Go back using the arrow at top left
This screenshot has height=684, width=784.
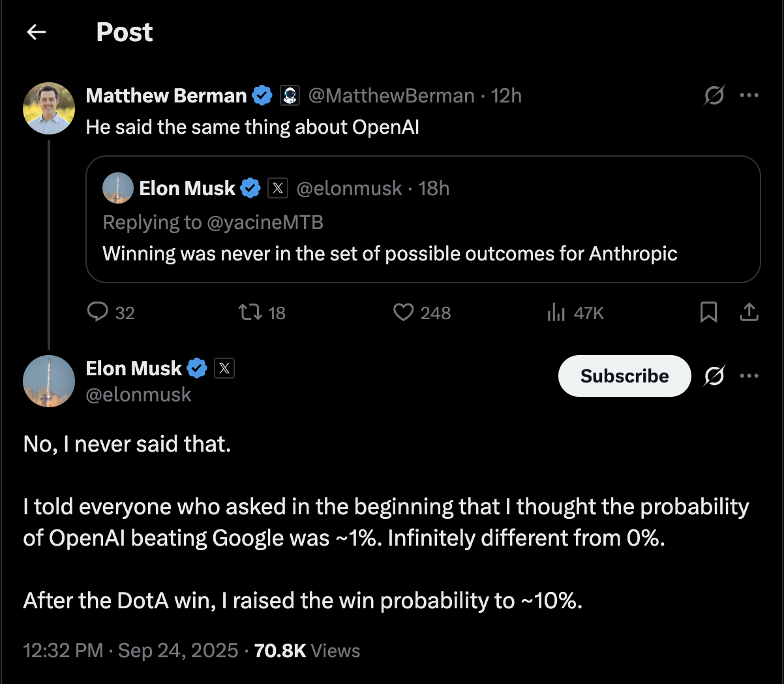click(x=36, y=31)
